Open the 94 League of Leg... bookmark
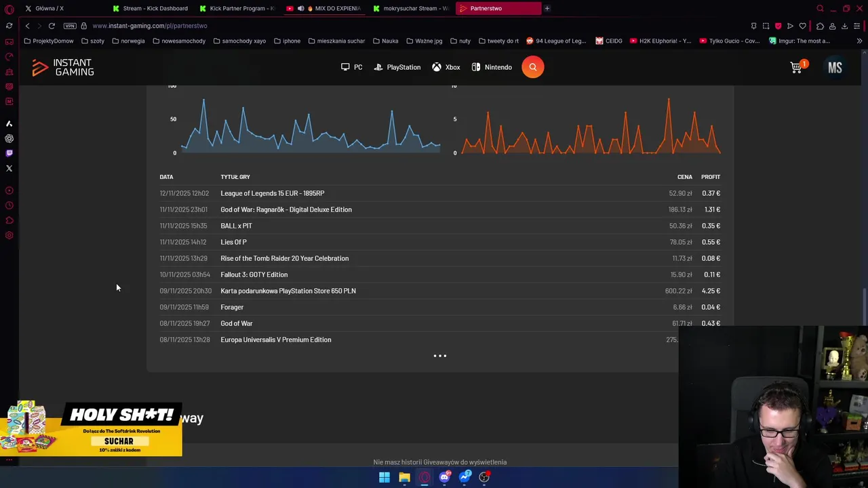868x488 pixels. [556, 41]
